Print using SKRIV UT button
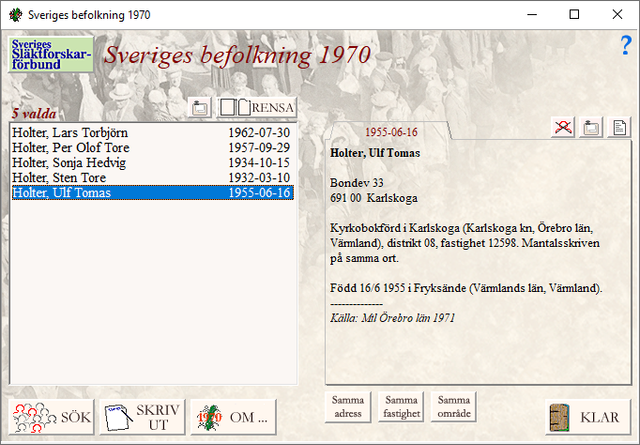The width and height of the screenshot is (640, 445). click(x=142, y=417)
